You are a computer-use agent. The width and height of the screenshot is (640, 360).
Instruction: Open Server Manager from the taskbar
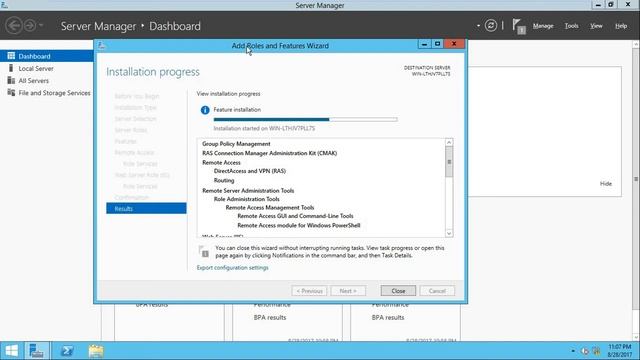tap(37, 351)
